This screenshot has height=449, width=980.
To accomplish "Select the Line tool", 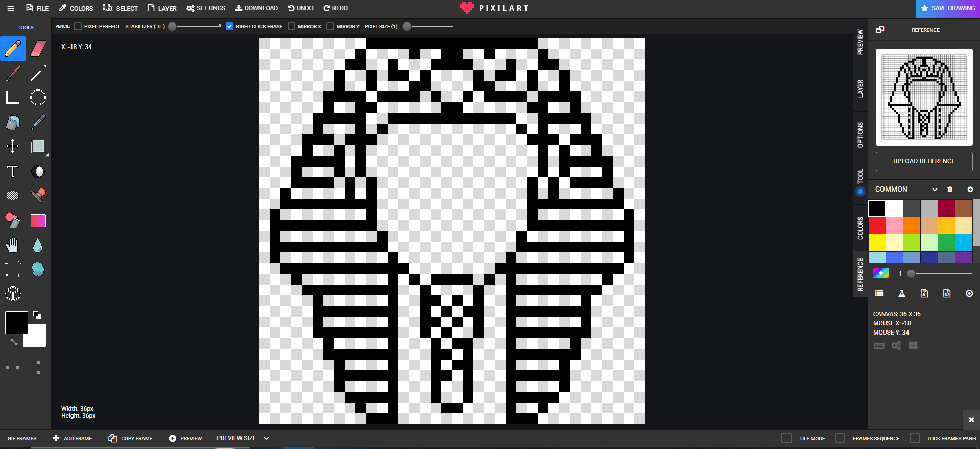I will 38,73.
